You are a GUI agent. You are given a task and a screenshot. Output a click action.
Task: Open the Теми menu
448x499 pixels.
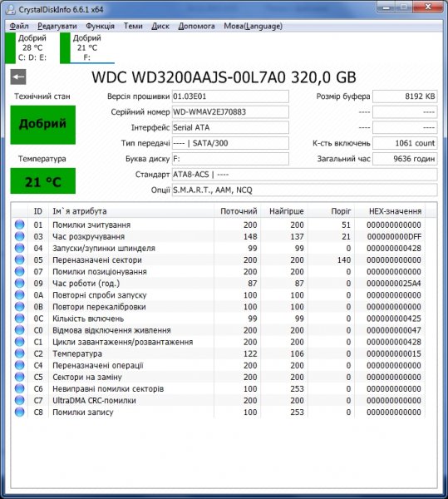click(x=133, y=26)
